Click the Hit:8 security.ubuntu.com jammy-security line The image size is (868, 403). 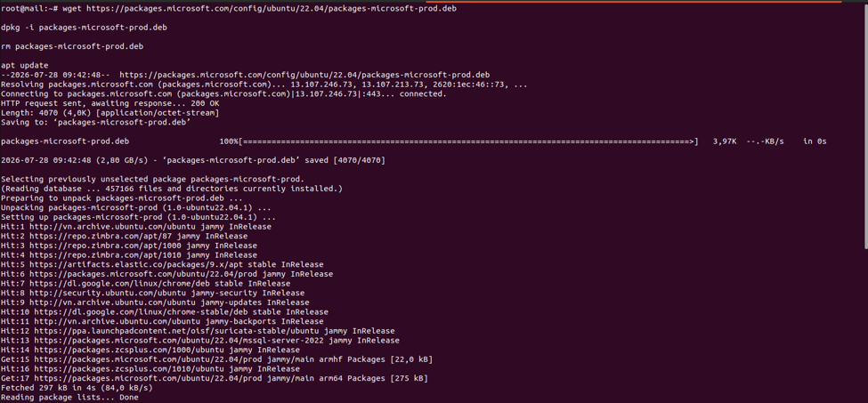tap(153, 293)
